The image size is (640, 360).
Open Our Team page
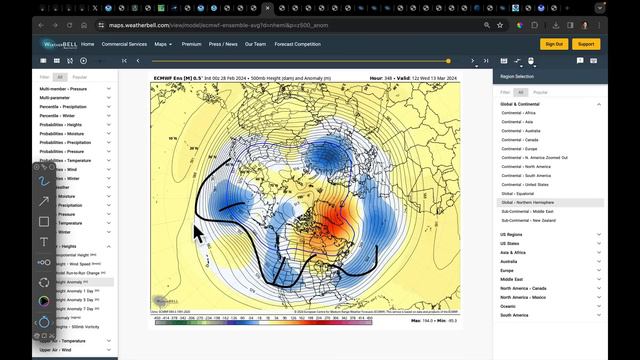coord(255,44)
